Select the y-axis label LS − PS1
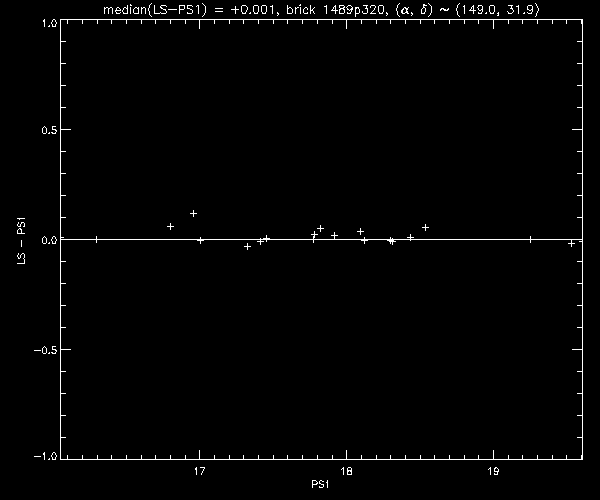This screenshot has width=600, height=500. (21, 241)
